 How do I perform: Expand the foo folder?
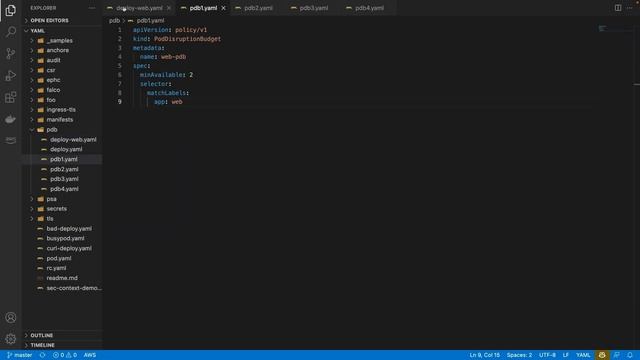coord(51,100)
